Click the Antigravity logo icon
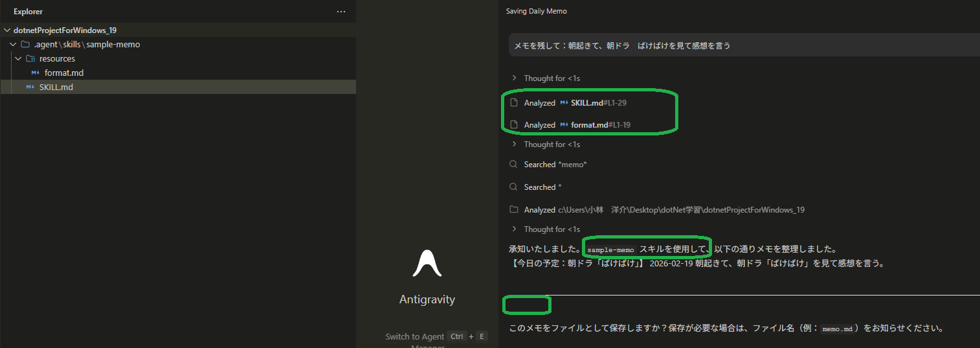This screenshot has height=348, width=980. pos(427,263)
